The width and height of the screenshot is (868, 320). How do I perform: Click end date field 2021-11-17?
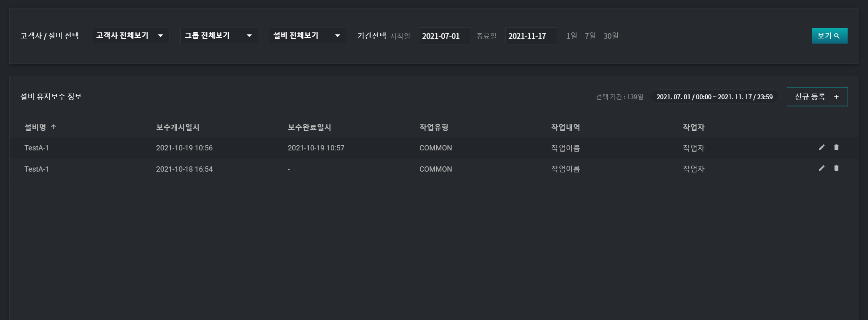coord(531,36)
